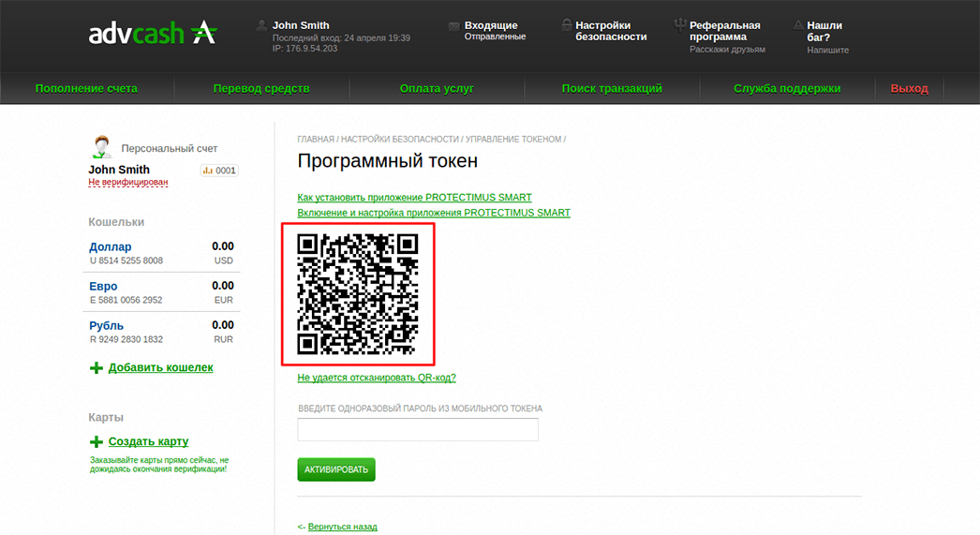The width and height of the screenshot is (980, 535).
Task: Log out via Выход
Action: pyautogui.click(x=910, y=89)
